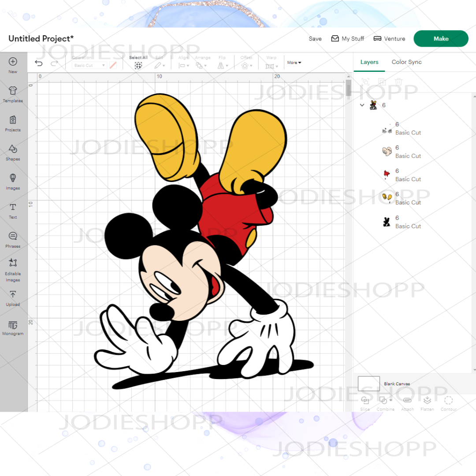Open the Flip dropdown
Screen dimensions: 476x476
(223, 66)
